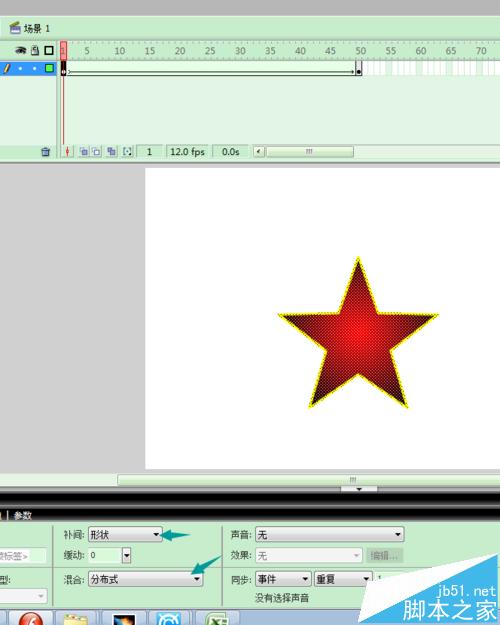500x625 pixels.
Task: Open the 效果 effect dropdown
Action: coord(309,555)
